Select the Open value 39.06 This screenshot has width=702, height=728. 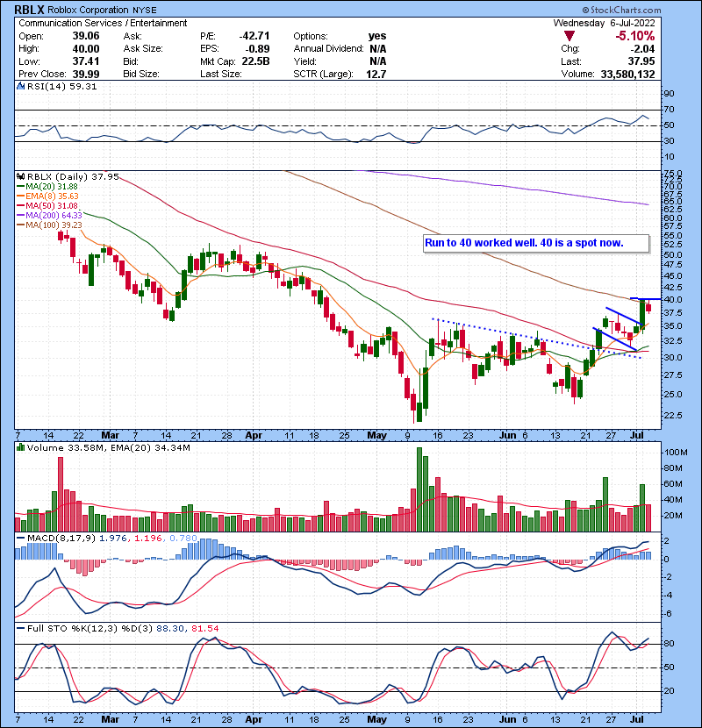point(86,36)
